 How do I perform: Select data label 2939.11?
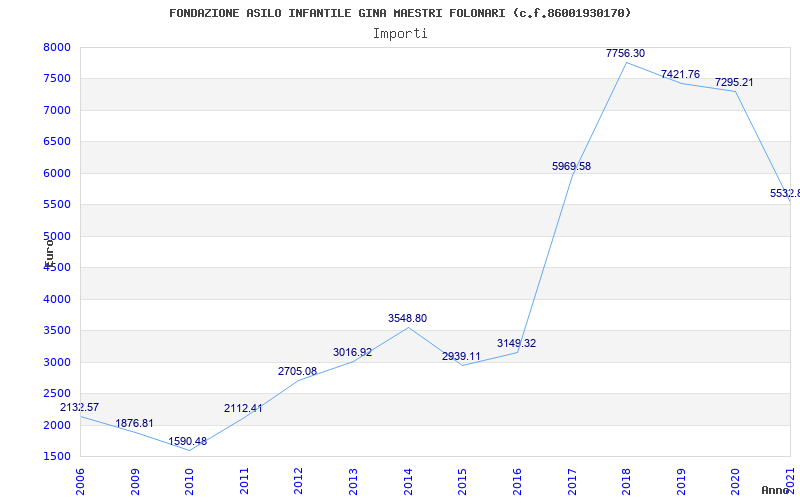click(x=461, y=356)
